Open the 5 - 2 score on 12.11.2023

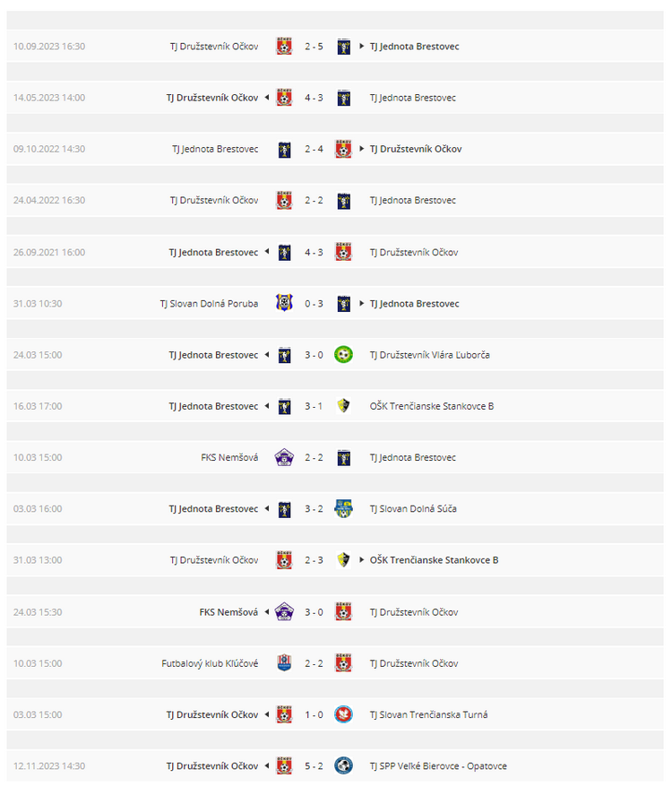[314, 765]
